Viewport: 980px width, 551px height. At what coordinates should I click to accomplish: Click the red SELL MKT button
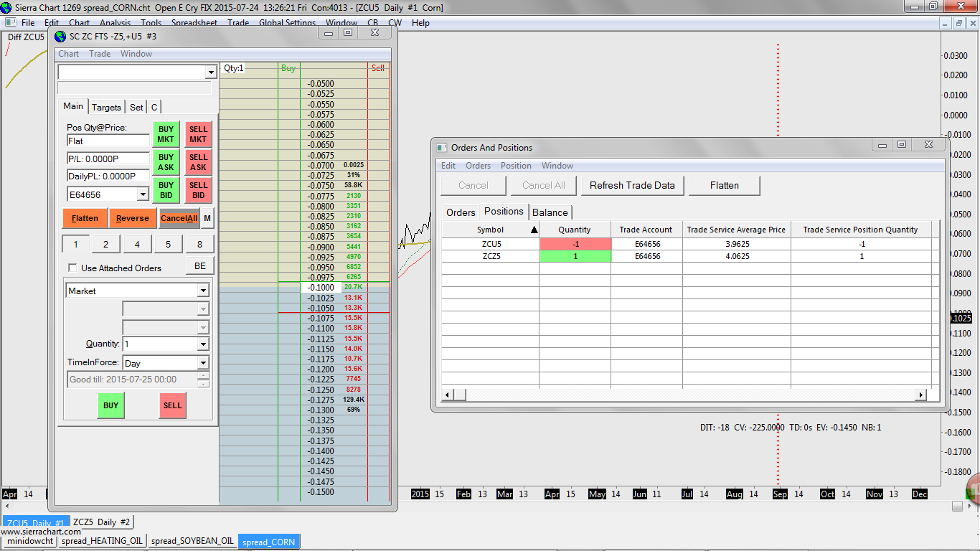tap(198, 134)
